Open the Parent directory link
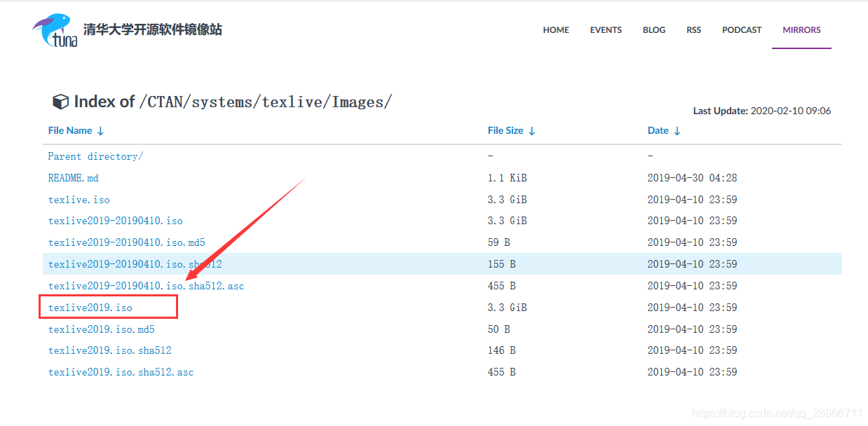The height and width of the screenshot is (426, 868). click(95, 156)
